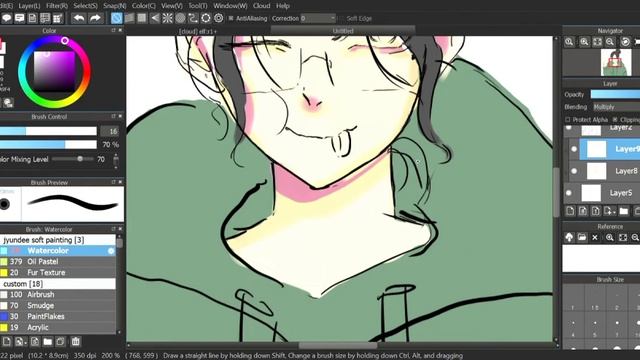
Task: Click the Redo arrow in the toolbar
Action: (95, 18)
